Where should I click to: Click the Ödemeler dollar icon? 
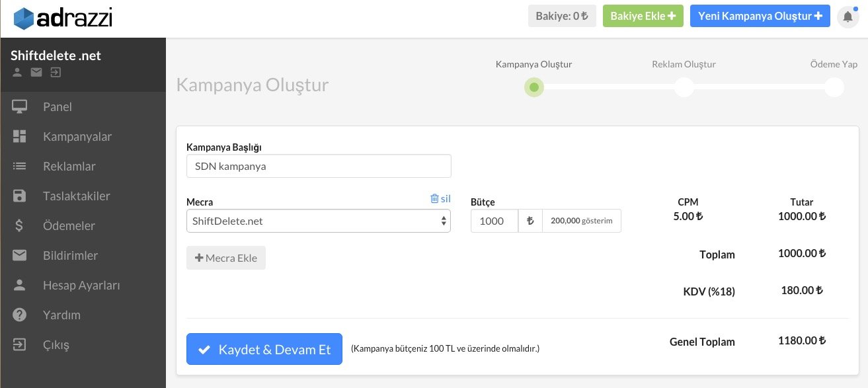pyautogui.click(x=20, y=226)
